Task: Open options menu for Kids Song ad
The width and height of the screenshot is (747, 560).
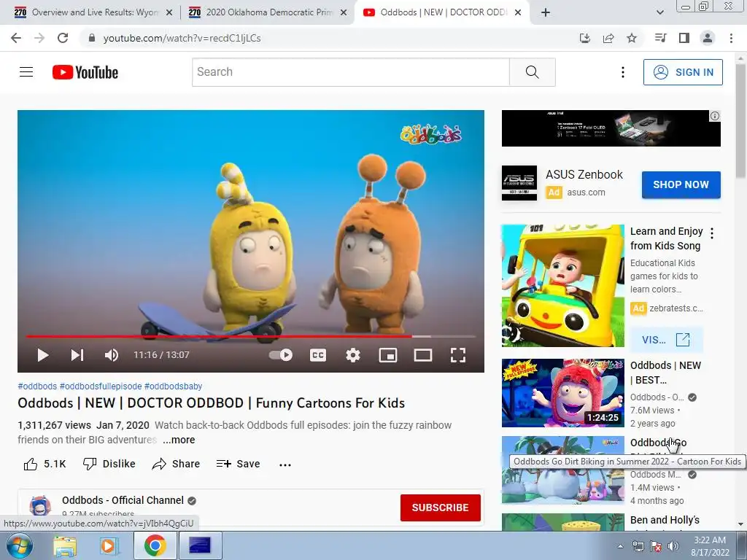Action: 712,233
